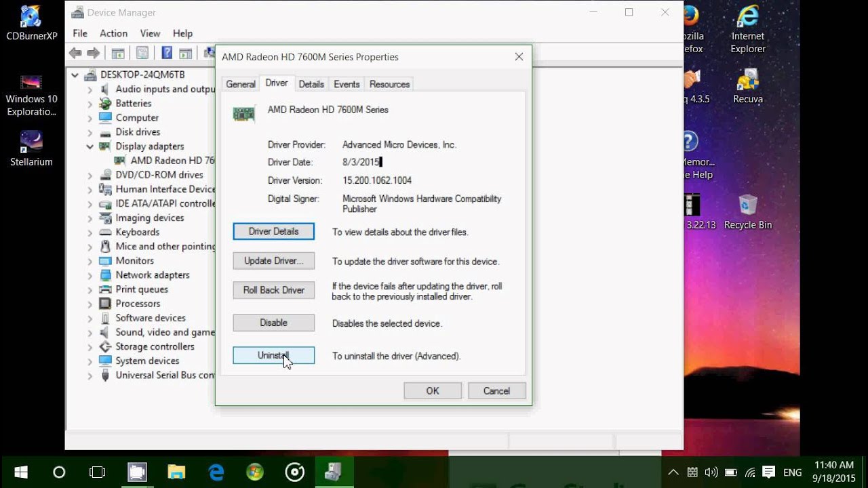
Task: Click the Windows Start button
Action: coord(20,472)
